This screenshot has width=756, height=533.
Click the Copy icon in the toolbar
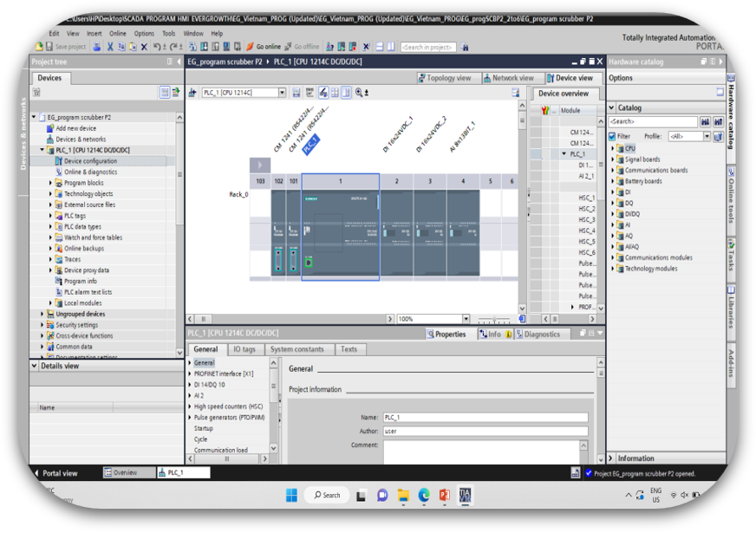121,47
